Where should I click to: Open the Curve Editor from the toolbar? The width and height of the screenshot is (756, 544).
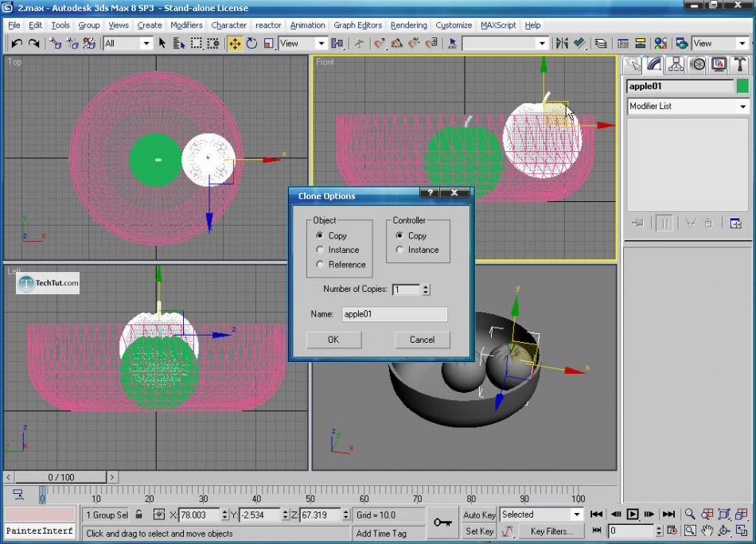(622, 44)
